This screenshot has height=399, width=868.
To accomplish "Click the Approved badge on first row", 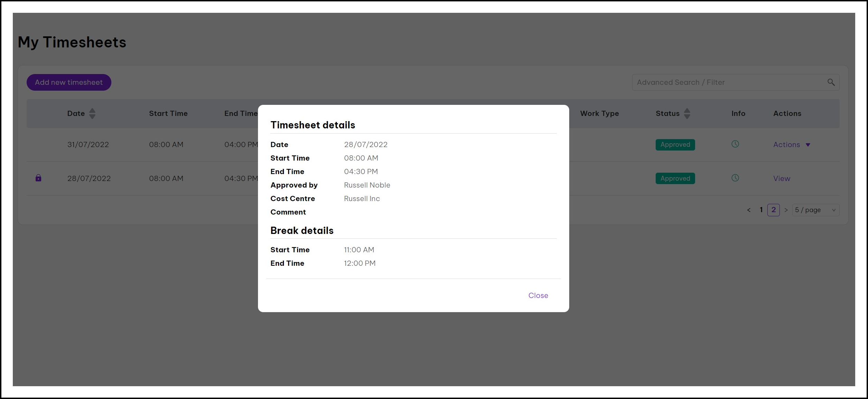I will click(675, 145).
